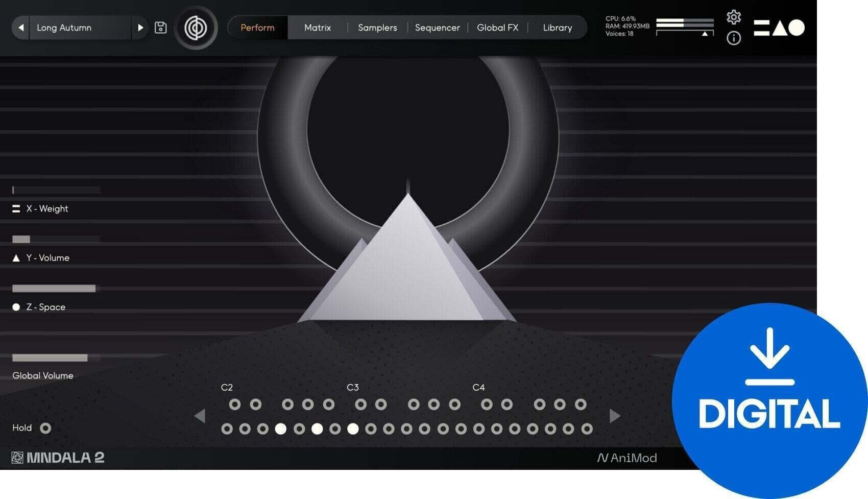The width and height of the screenshot is (868, 499).
Task: Click the 'CPU: 6.6%' readout
Action: click(x=620, y=18)
